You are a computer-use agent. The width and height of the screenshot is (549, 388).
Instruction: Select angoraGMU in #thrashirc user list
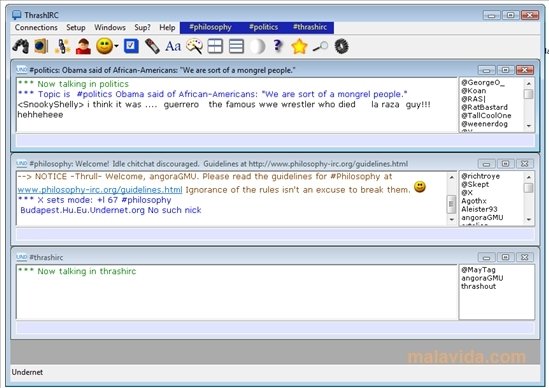tap(482, 278)
